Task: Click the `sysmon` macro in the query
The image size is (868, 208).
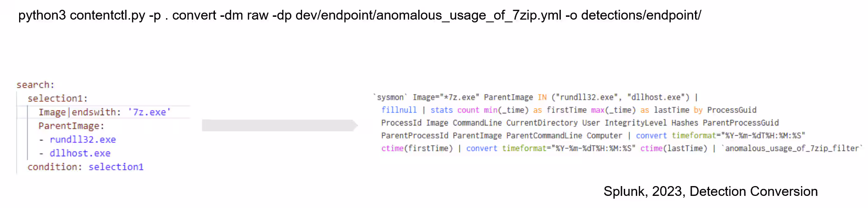Action: point(390,97)
